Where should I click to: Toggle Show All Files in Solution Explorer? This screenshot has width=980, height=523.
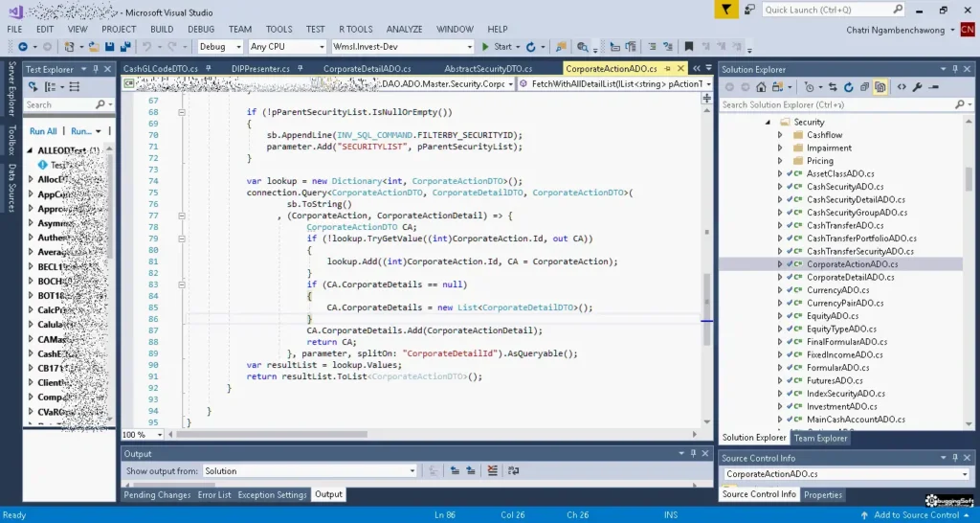click(880, 87)
